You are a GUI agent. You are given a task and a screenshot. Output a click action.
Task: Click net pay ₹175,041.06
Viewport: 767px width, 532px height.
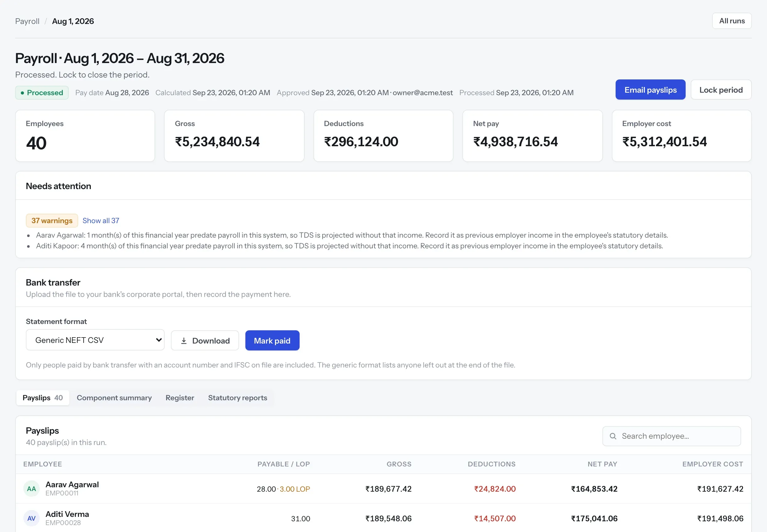point(594,519)
